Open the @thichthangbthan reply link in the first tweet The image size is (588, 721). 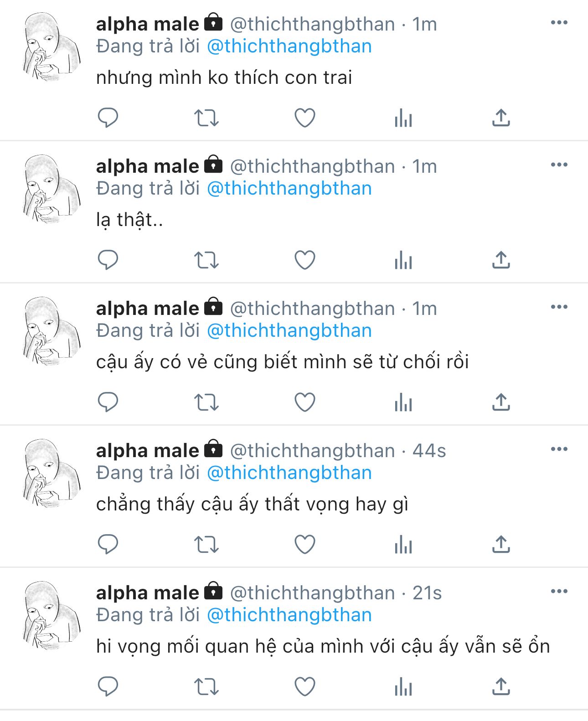pyautogui.click(x=289, y=46)
